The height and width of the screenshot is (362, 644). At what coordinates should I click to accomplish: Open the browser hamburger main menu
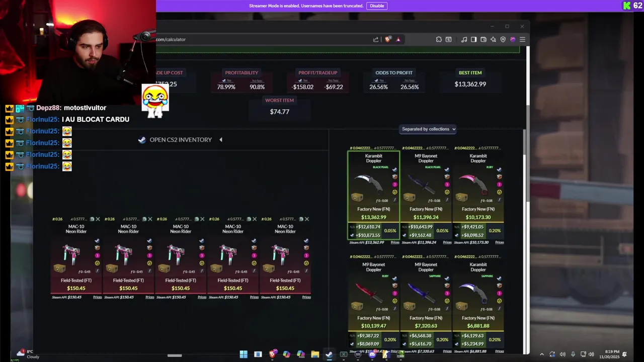[522, 39]
